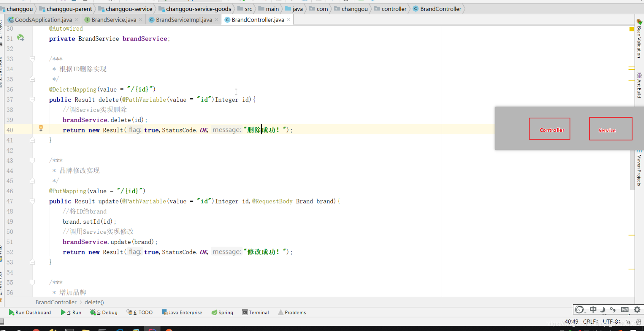The width and height of the screenshot is (644, 331).
Task: Close the GoodsApplication.java tab
Action: (76, 20)
